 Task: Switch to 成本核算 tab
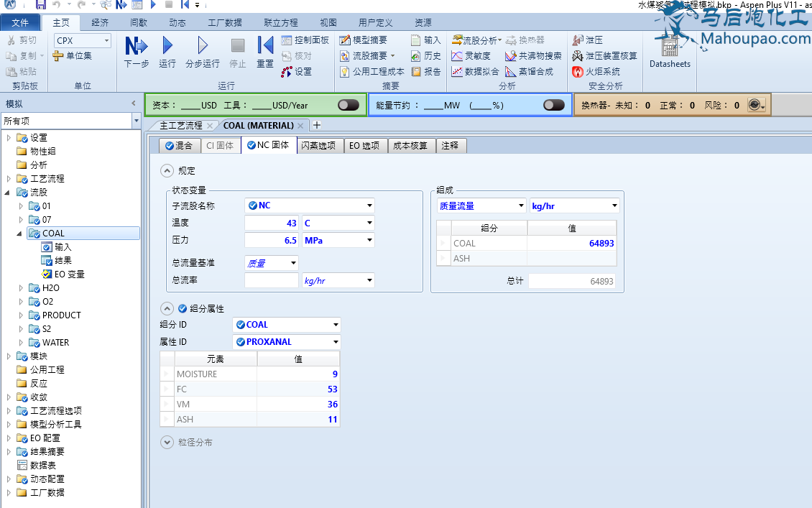tap(410, 146)
